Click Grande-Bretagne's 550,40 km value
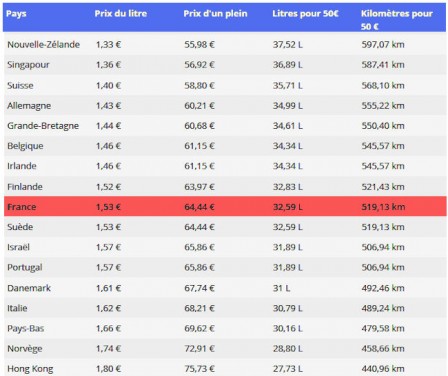The width and height of the screenshot is (448, 376). (383, 126)
